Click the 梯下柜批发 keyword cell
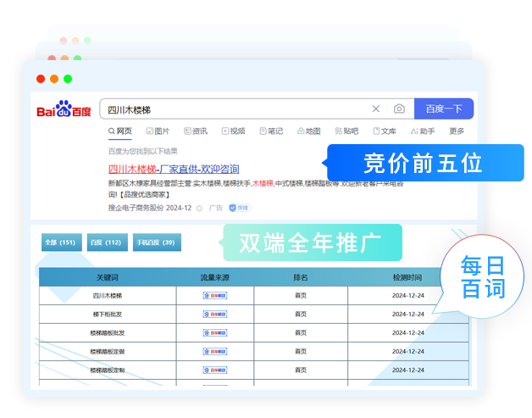The image size is (532, 418). tap(108, 315)
